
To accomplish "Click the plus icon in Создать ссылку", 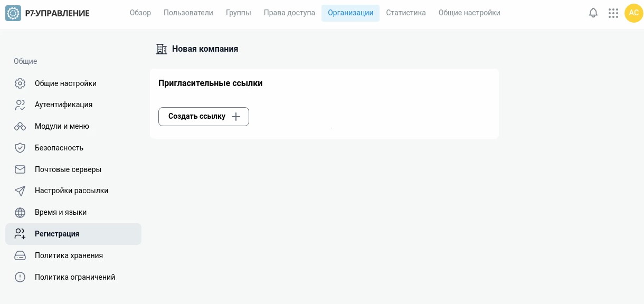I will pos(236,117).
